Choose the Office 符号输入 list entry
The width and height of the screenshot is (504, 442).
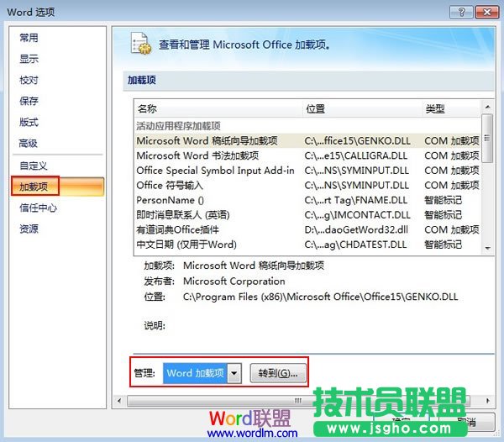170,185
